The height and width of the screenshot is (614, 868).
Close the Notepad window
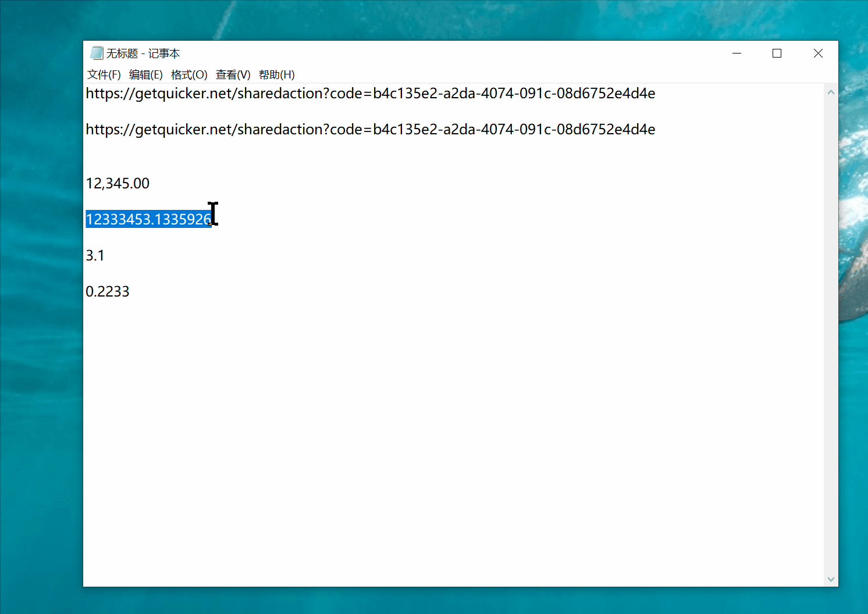pyautogui.click(x=818, y=53)
